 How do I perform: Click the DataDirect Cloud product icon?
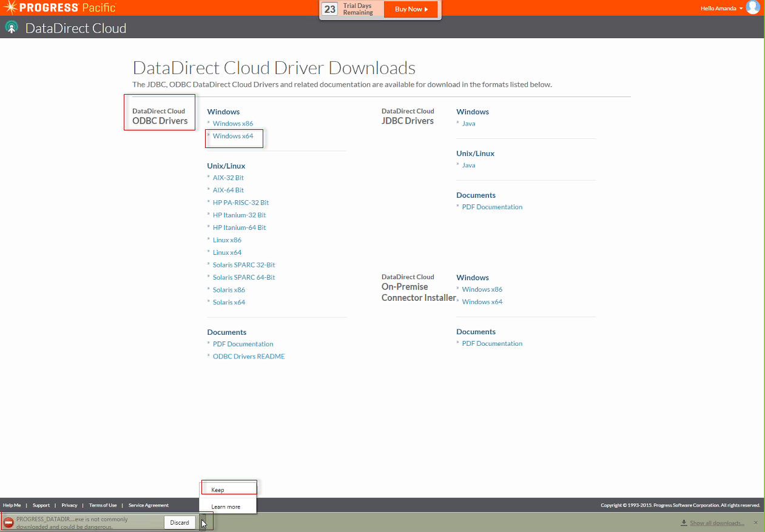click(11, 27)
